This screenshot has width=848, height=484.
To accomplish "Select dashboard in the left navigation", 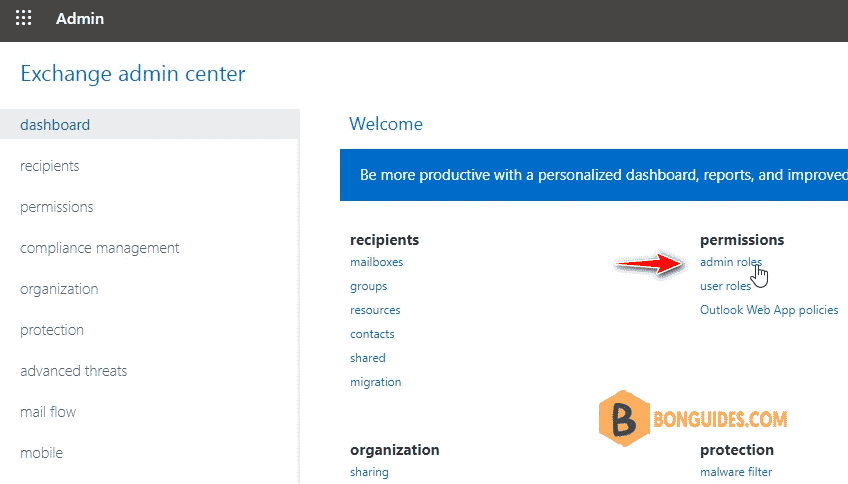I will coord(150,124).
